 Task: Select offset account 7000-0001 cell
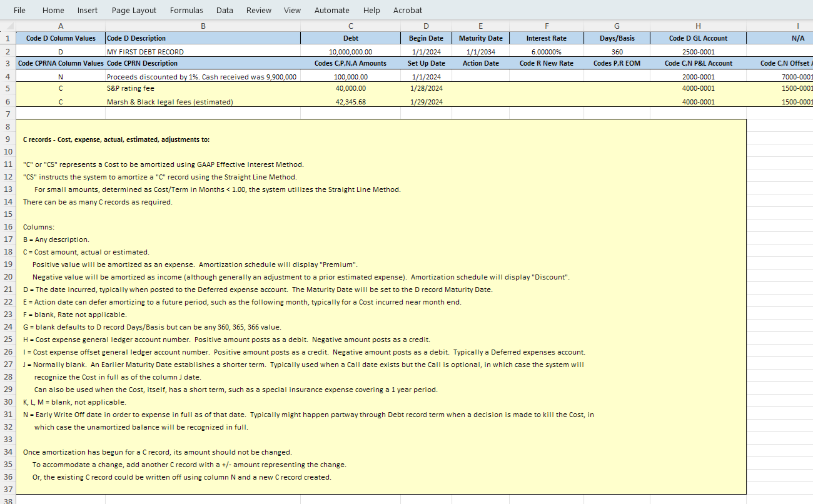(x=780, y=77)
